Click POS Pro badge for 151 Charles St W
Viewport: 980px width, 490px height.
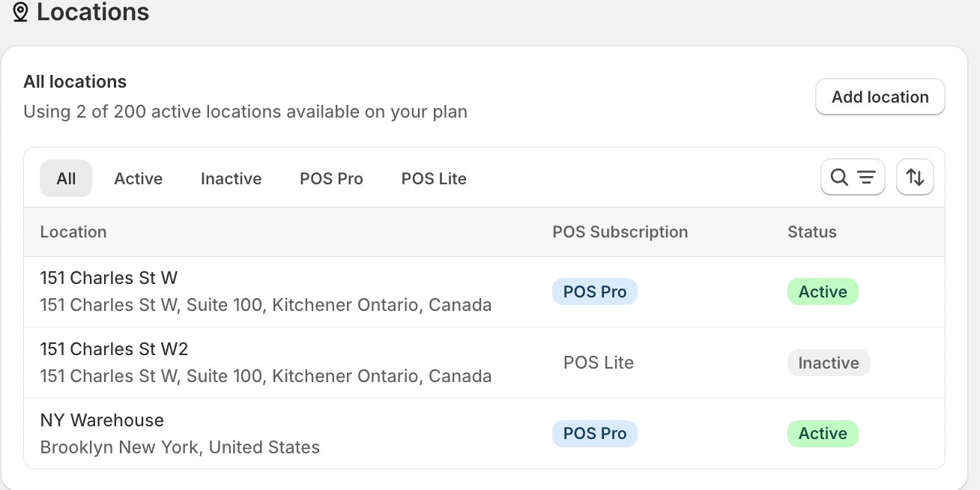click(595, 292)
